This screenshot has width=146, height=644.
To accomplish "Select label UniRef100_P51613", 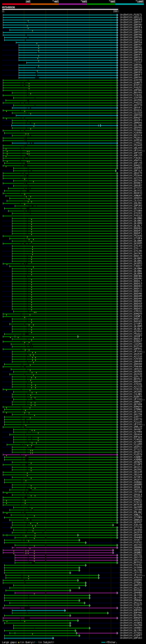I will [x=131, y=334].
